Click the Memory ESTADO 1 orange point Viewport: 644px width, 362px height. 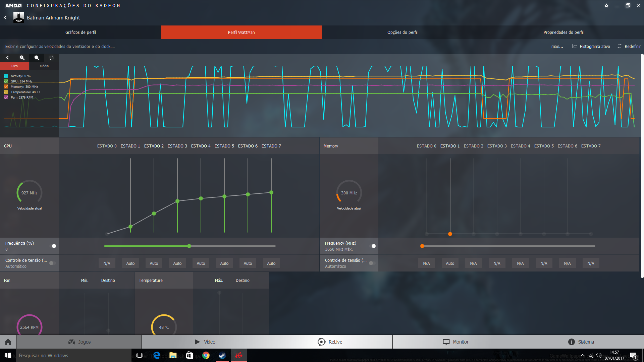[450, 234]
